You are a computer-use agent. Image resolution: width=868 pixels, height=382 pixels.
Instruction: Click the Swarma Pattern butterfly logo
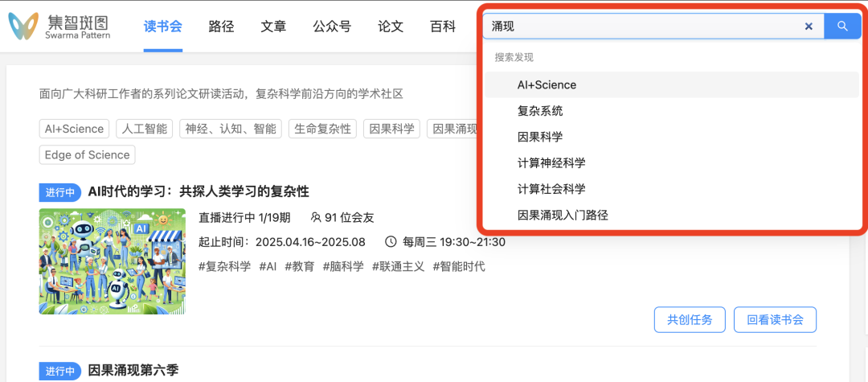pyautogui.click(x=24, y=27)
